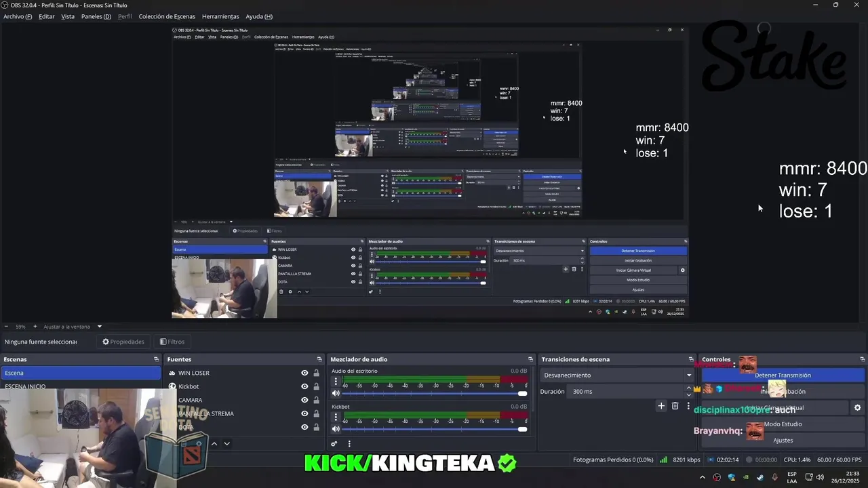Unlock the WIN LOSER source
This screenshot has width=868, height=488.
pos(316,373)
